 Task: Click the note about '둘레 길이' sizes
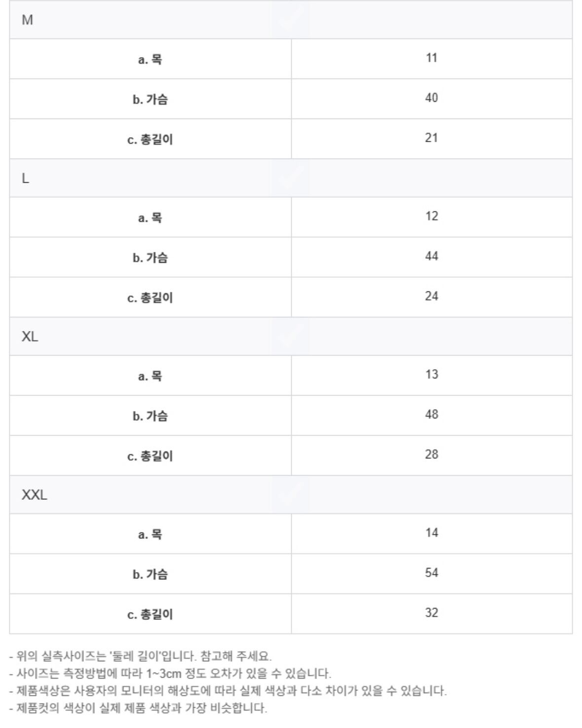tap(140, 656)
